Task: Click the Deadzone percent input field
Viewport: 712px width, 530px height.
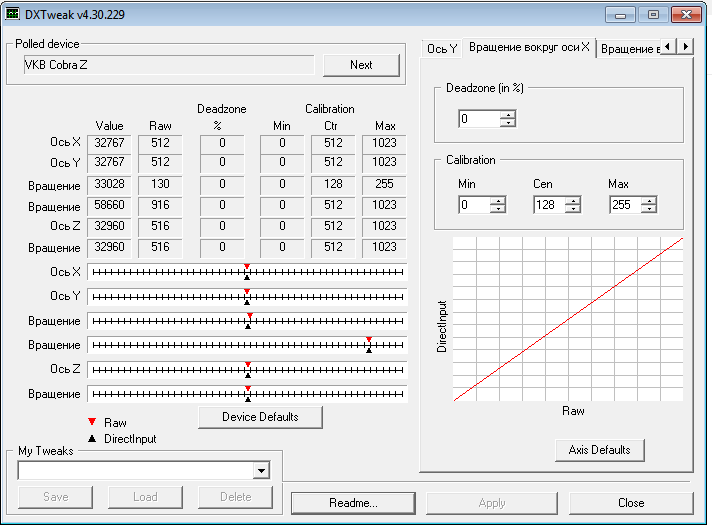Action: tap(478, 119)
